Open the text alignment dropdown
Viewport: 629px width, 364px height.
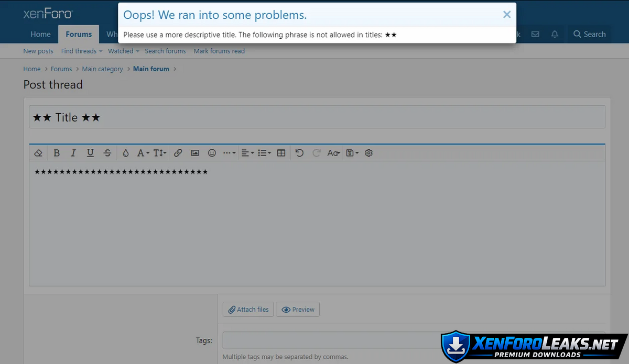(x=247, y=153)
